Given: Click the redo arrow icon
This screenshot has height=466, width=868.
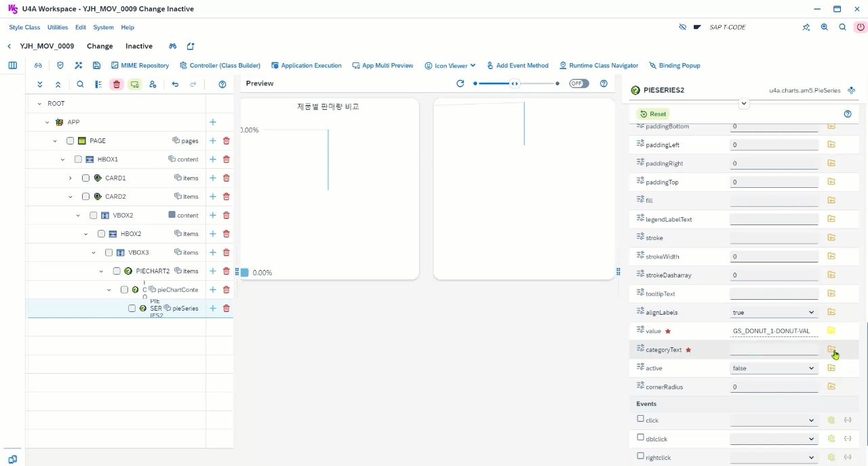Looking at the screenshot, I should tap(193, 84).
